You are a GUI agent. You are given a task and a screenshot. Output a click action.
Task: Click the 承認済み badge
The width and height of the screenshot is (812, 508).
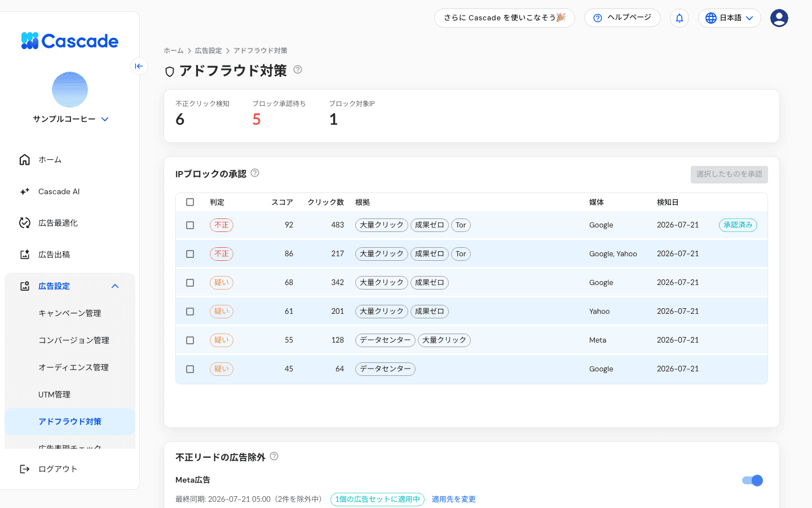(738, 225)
